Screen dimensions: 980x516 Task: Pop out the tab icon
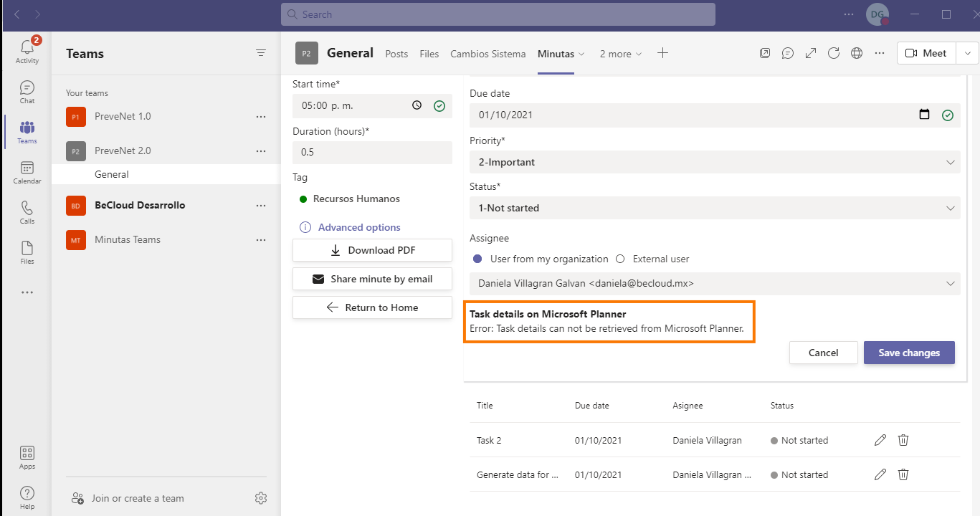tap(766, 53)
